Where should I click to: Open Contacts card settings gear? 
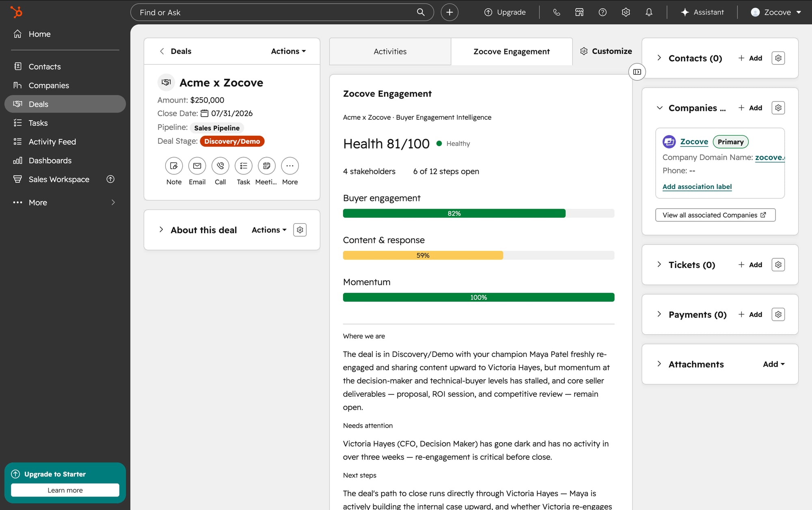(x=778, y=58)
